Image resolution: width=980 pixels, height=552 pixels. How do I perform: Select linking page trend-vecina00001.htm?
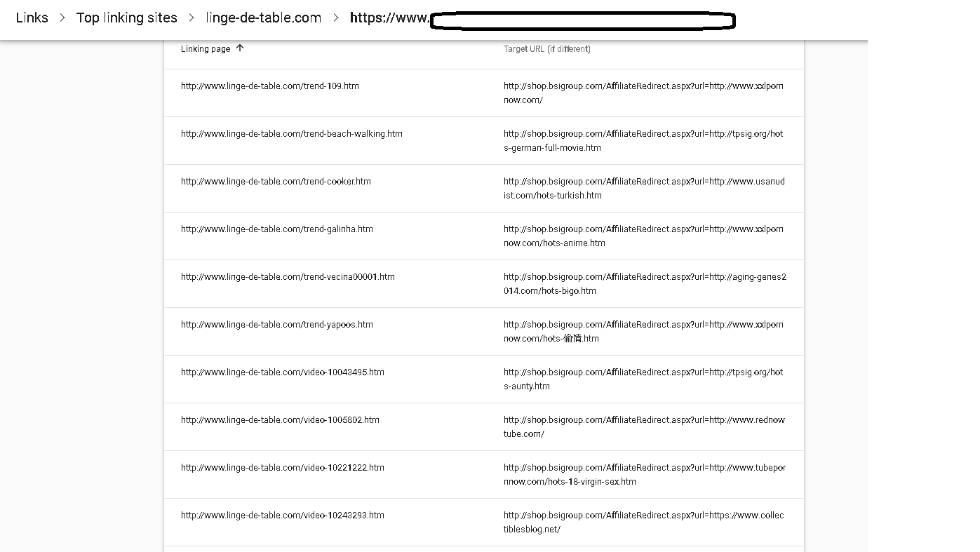point(288,277)
